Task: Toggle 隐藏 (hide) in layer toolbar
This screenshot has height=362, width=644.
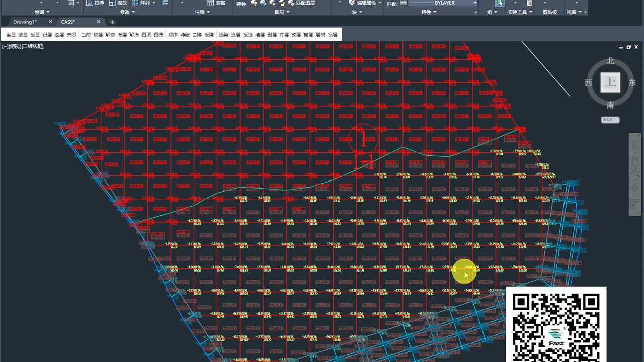Action: tap(185, 35)
